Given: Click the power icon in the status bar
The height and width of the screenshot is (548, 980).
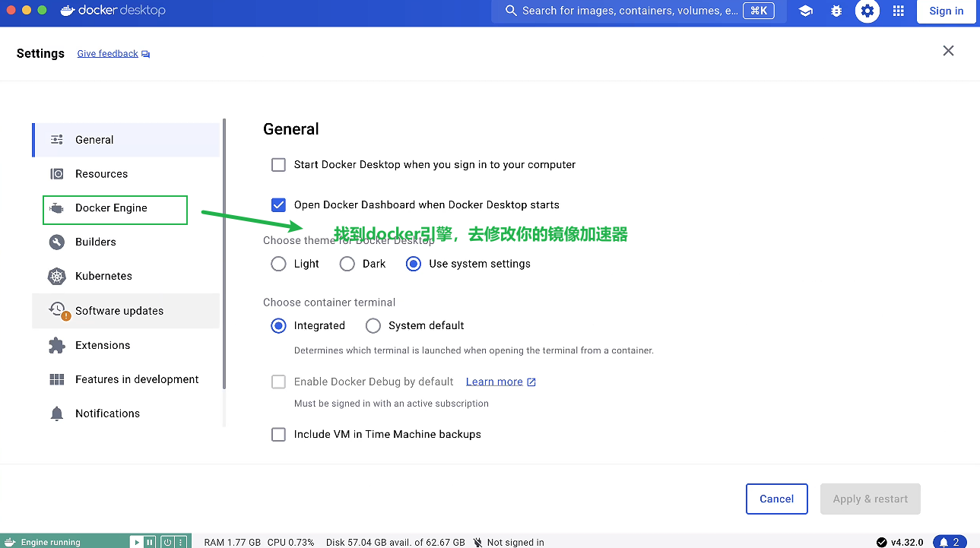Looking at the screenshot, I should pyautogui.click(x=167, y=542).
